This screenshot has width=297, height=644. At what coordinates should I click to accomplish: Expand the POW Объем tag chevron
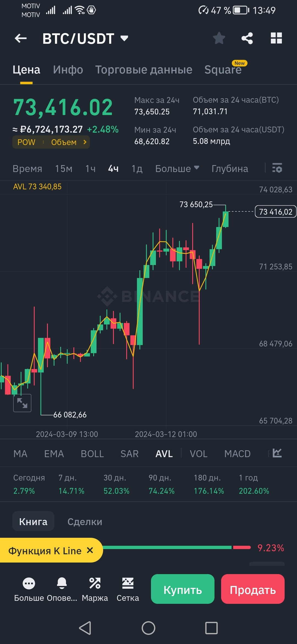tap(85, 142)
